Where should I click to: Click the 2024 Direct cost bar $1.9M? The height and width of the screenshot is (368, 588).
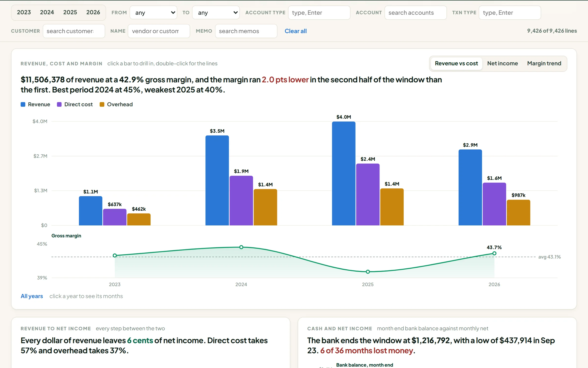241,200
